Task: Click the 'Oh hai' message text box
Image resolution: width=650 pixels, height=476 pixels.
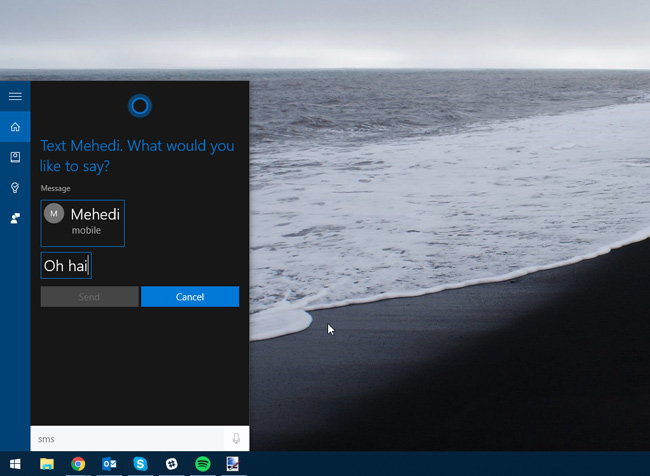Action: pos(66,265)
